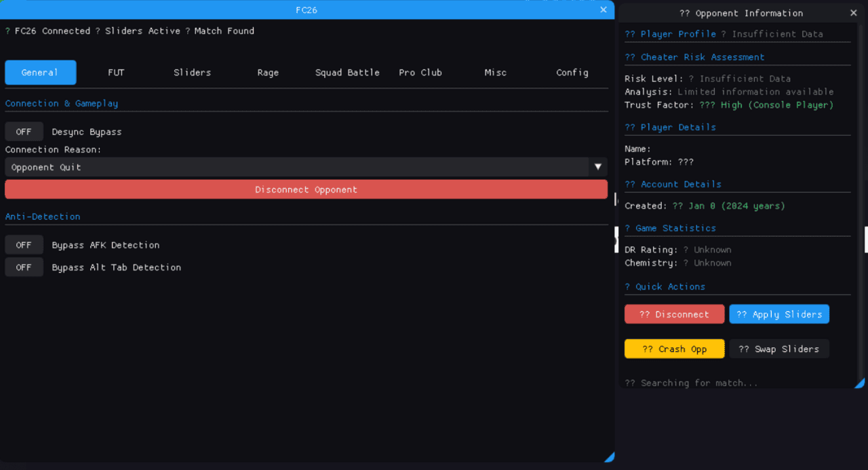Turn on Bypass Alt Tab Detection
This screenshot has height=470, width=868.
tap(24, 267)
